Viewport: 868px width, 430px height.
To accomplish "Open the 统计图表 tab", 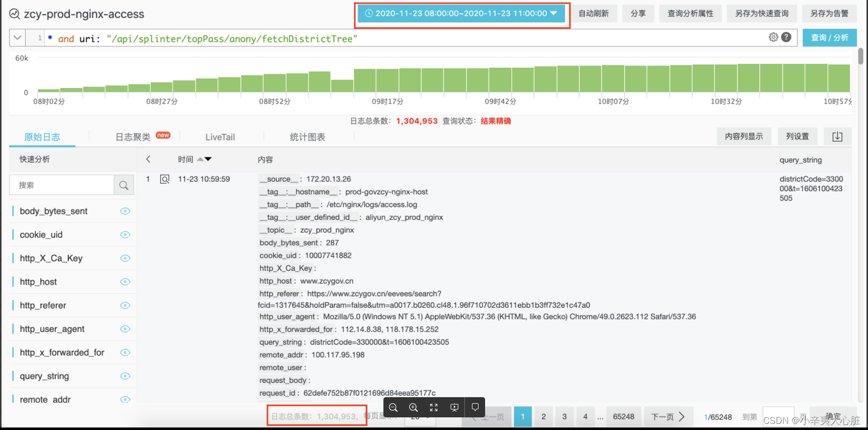I will 308,137.
